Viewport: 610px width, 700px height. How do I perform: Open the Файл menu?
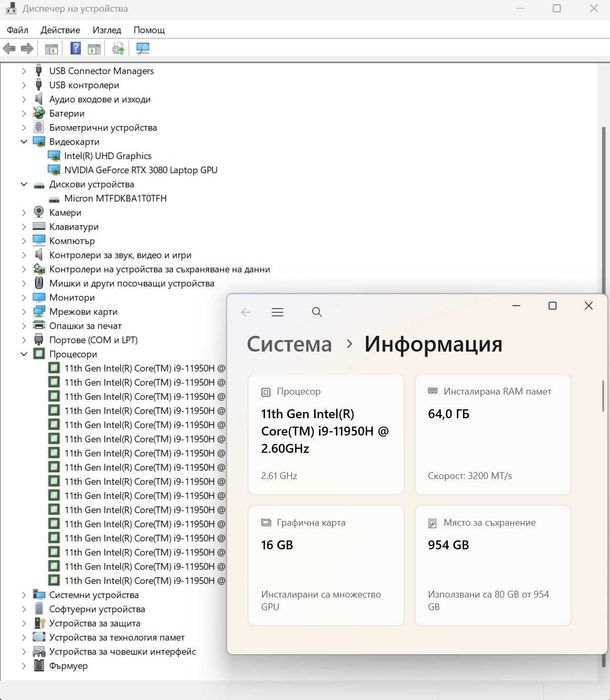(x=17, y=30)
